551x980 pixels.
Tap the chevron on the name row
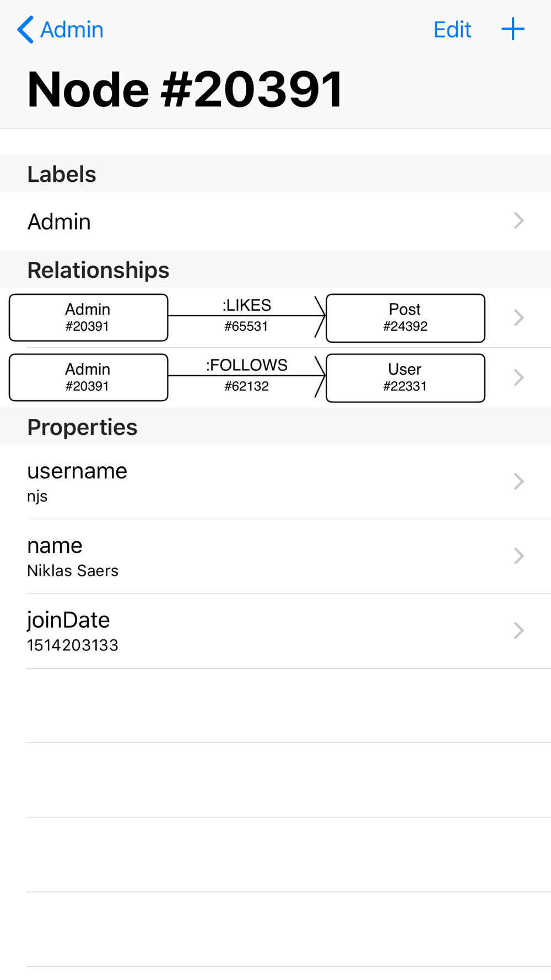point(518,556)
